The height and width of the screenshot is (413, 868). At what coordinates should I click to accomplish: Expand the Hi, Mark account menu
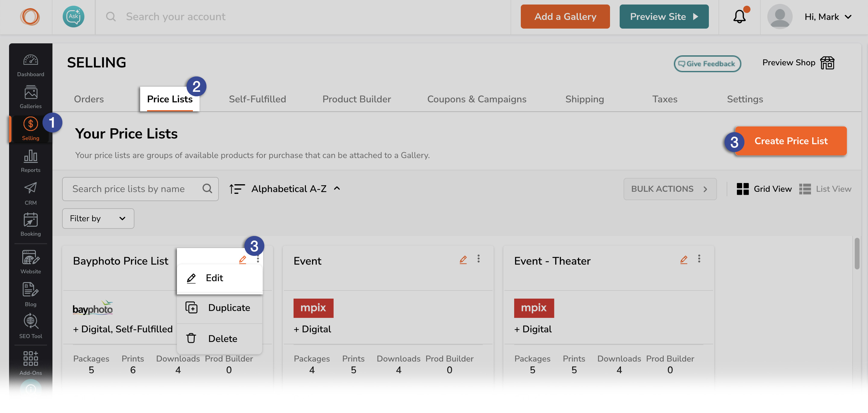828,17
